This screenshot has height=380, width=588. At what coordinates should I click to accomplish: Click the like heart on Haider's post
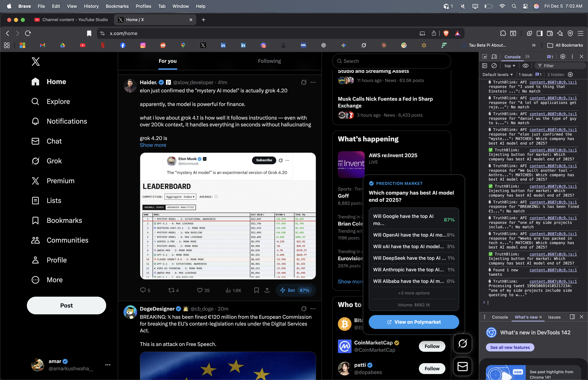pyautogui.click(x=200, y=290)
